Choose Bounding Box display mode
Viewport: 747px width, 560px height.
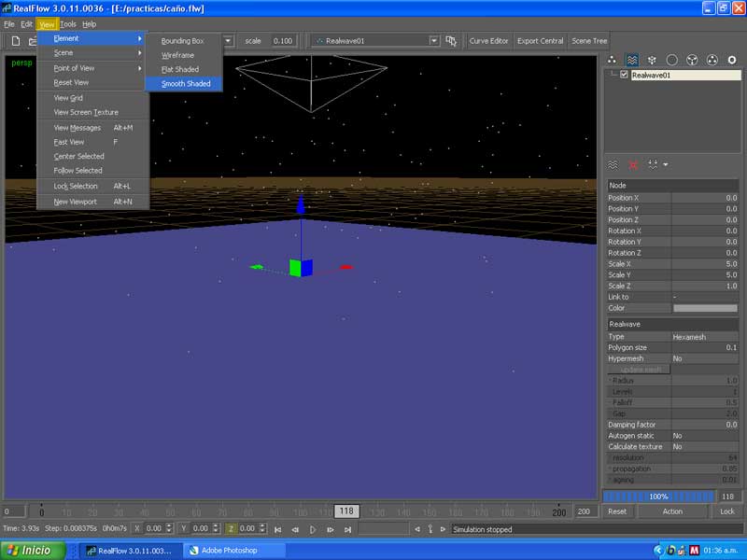coord(184,41)
